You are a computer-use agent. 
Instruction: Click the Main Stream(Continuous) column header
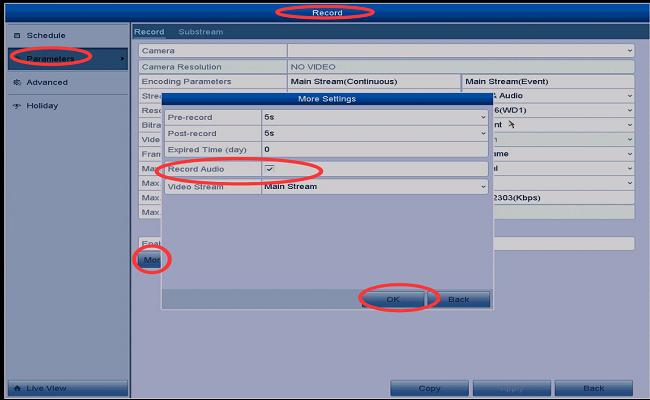pyautogui.click(x=344, y=82)
